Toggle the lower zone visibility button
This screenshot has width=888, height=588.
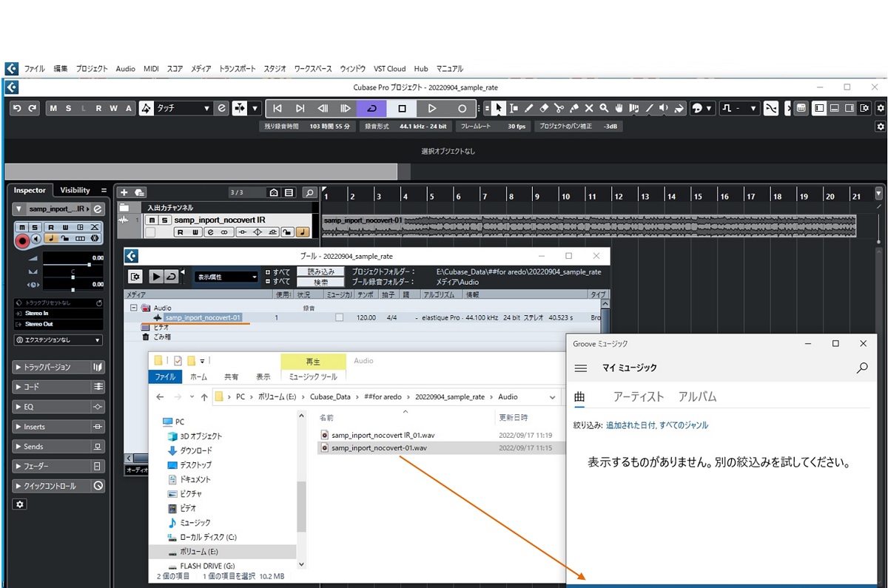[834, 109]
